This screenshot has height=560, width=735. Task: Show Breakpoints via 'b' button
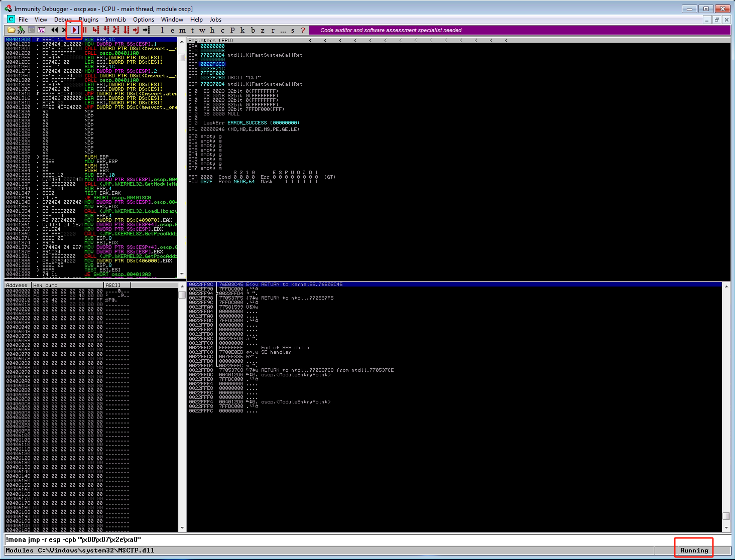[253, 30]
